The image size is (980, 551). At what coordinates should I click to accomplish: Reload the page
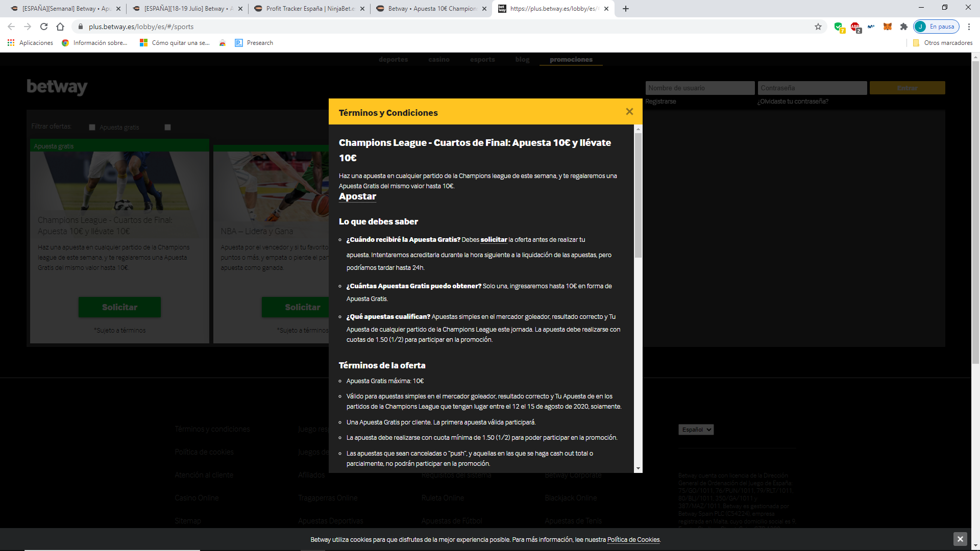[44, 27]
